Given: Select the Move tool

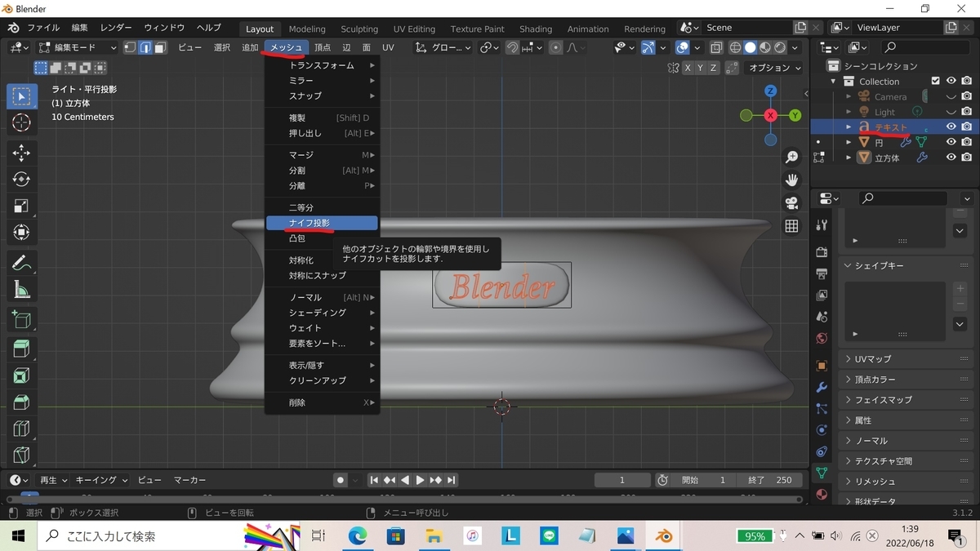Looking at the screenshot, I should coord(22,153).
